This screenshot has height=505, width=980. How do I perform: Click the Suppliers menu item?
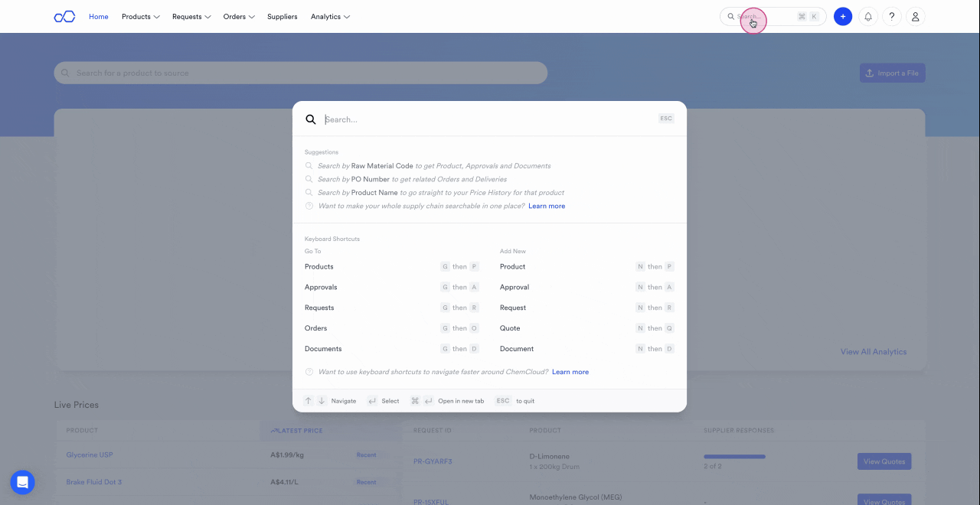282,16
